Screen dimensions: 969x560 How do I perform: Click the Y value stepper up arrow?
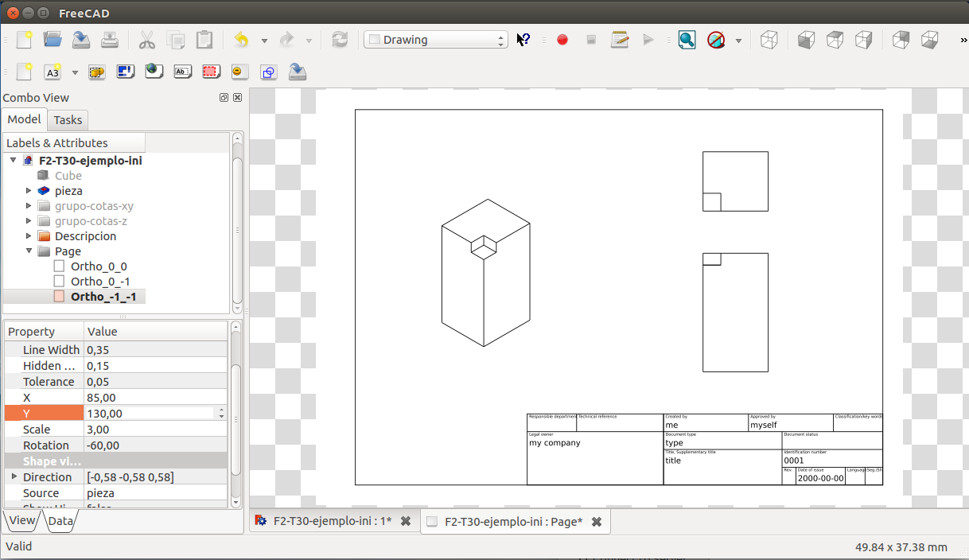(x=220, y=410)
